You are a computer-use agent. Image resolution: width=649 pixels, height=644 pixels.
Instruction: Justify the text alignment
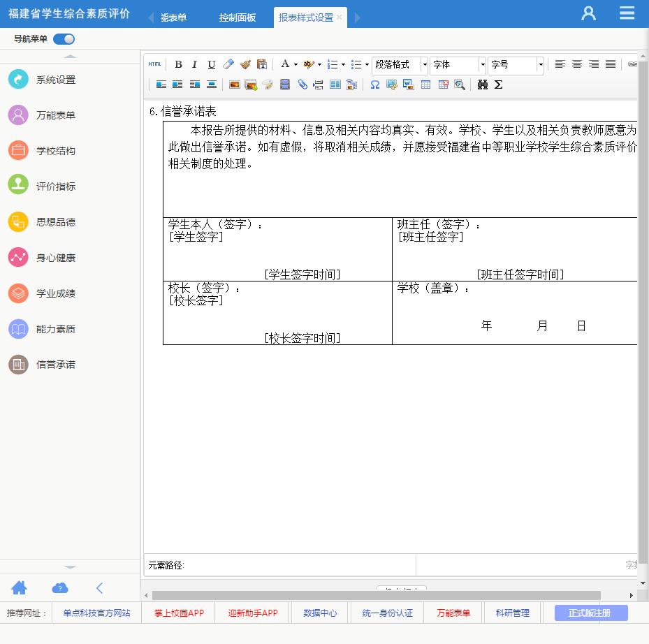(x=611, y=64)
